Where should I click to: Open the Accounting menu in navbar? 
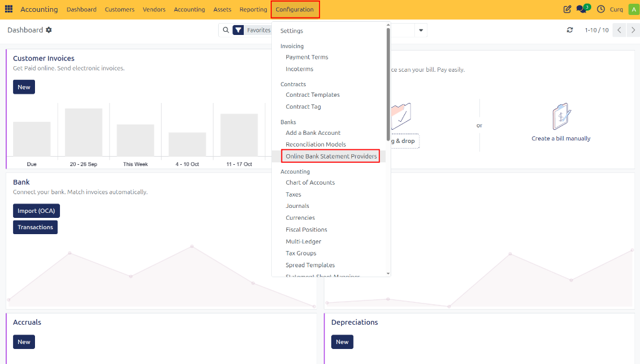pos(189,9)
